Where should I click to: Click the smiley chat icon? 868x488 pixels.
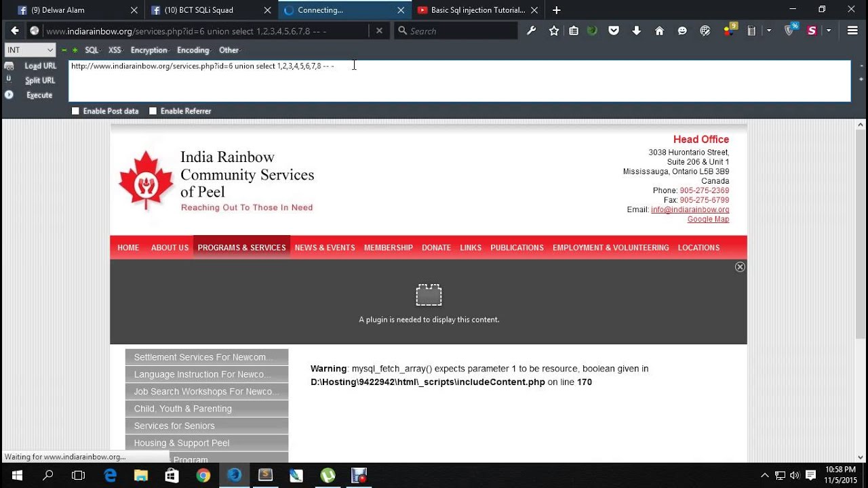tap(682, 30)
